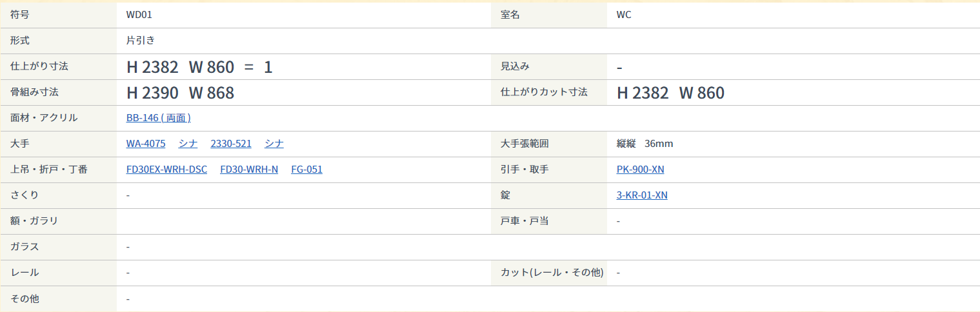Viewport: 980px width, 312px height.
Task: Click the シナ link right after 2330-521
Action: tap(274, 144)
